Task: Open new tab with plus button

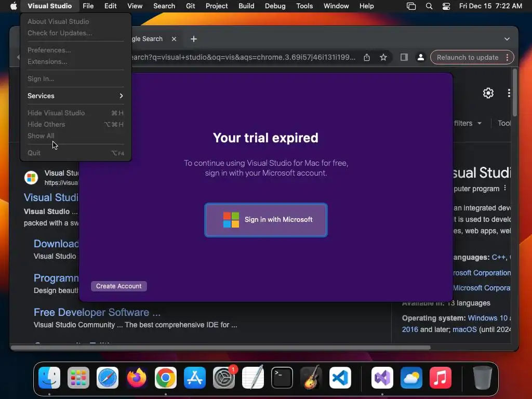Action: click(x=194, y=39)
